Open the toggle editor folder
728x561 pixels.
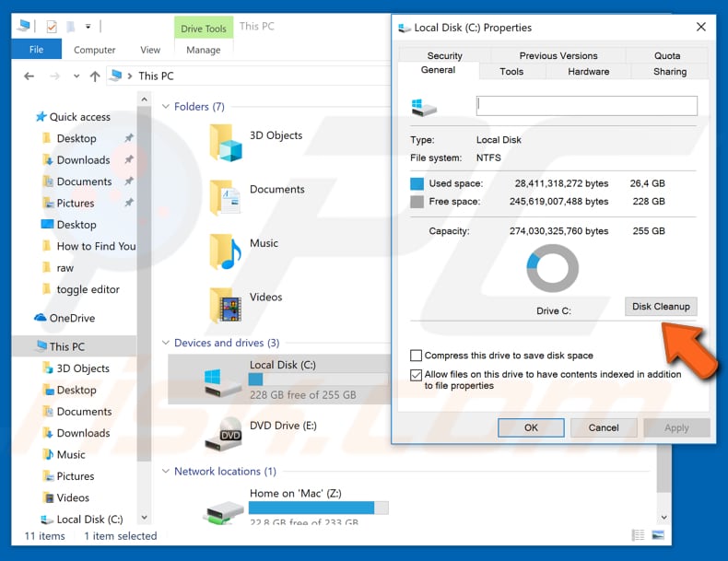point(88,289)
